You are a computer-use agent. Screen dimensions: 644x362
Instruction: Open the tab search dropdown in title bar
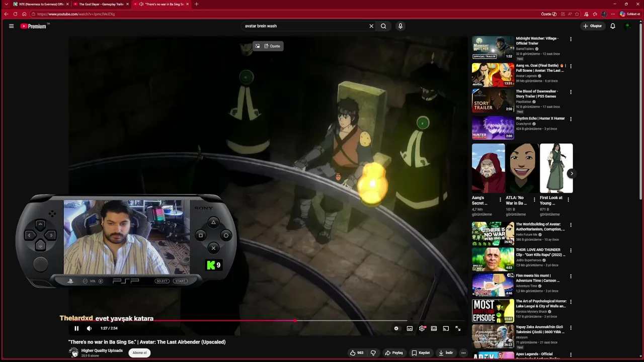6,4
